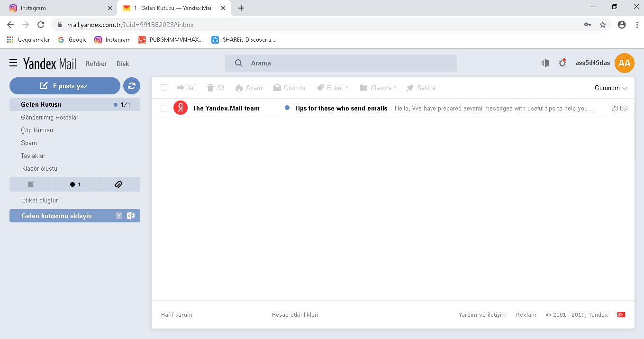
Task: Open Yardım ve iletişim link
Action: (x=482, y=315)
